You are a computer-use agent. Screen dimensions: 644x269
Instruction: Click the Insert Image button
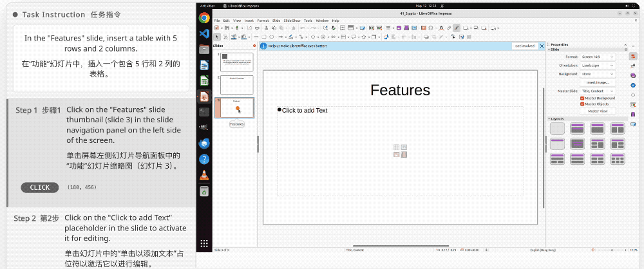pos(597,82)
